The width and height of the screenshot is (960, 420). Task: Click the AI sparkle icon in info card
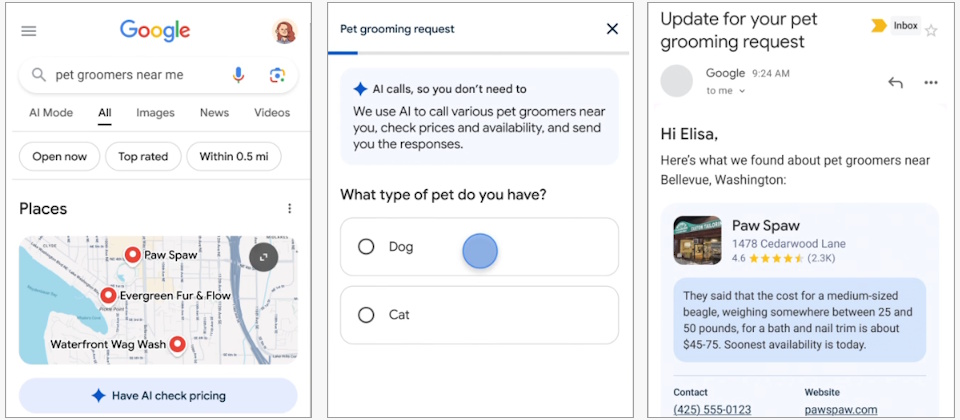pos(360,89)
